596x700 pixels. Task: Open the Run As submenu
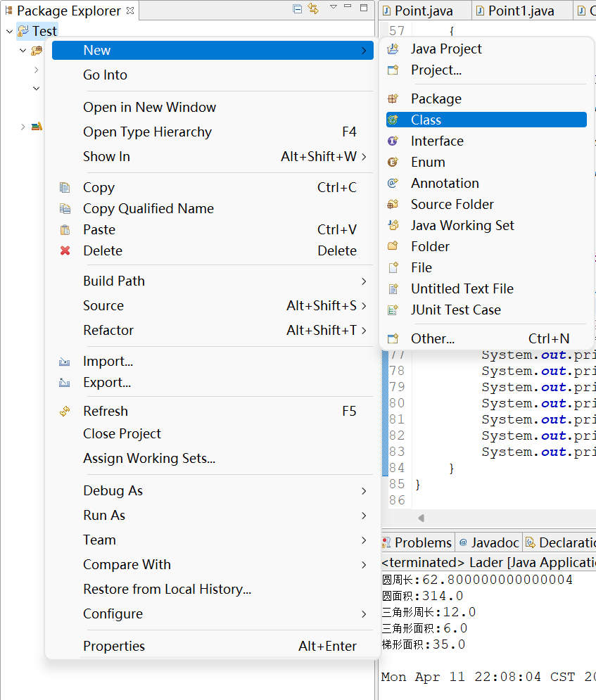tap(363, 516)
